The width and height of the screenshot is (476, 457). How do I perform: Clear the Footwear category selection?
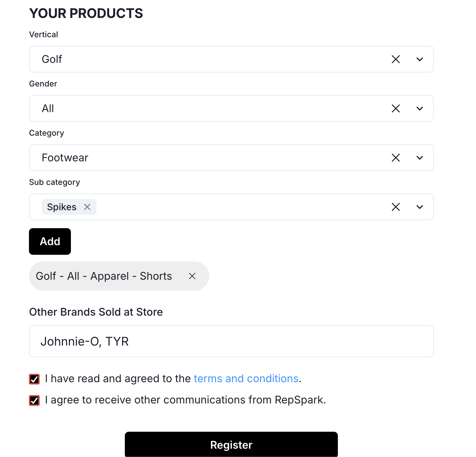395,158
